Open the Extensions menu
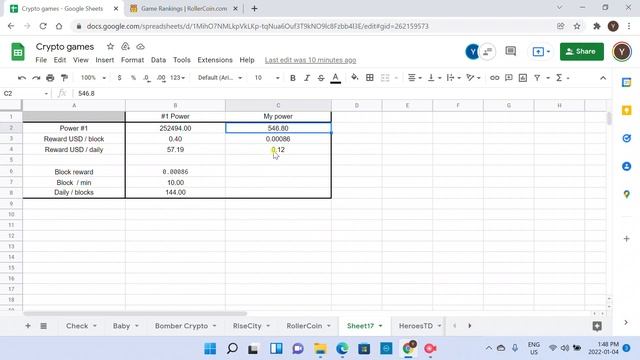Viewport: 640px width, 360px height. click(x=215, y=60)
